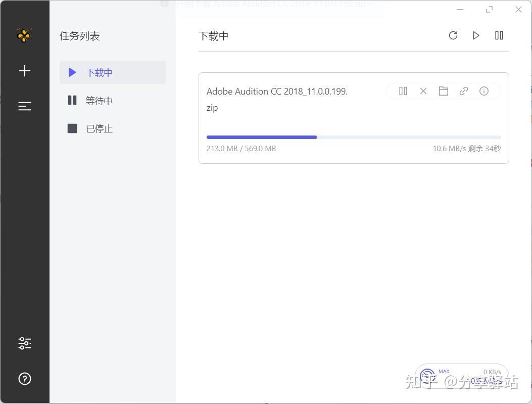This screenshot has width=532, height=404.
Task: Add a new download task
Action: [x=24, y=71]
